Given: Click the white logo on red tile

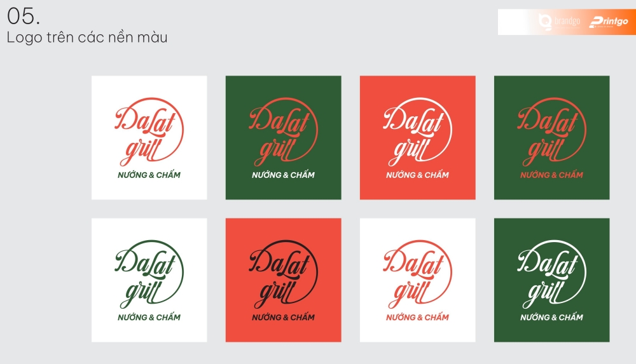Looking at the screenshot, I should coord(417,137).
